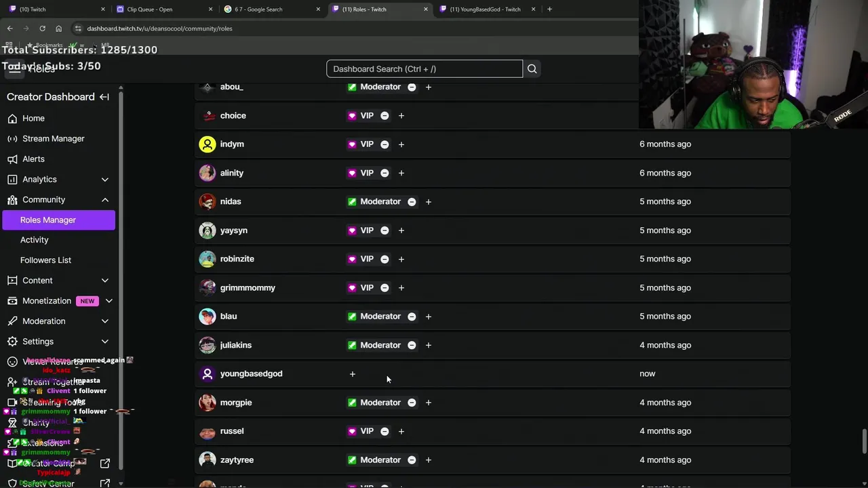
Task: Remove VIP role from russel
Action: (384, 431)
